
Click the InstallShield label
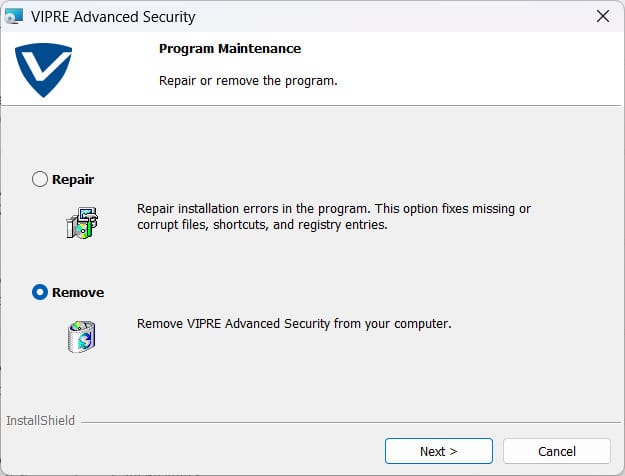[40, 421]
